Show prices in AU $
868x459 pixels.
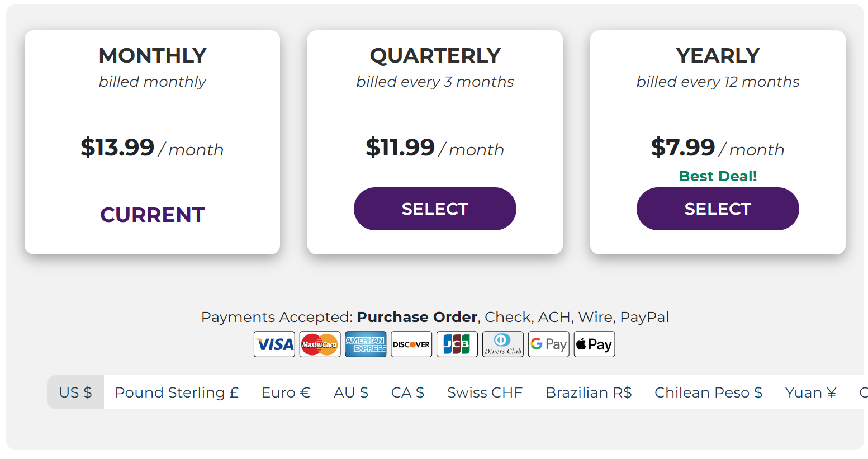(x=351, y=392)
